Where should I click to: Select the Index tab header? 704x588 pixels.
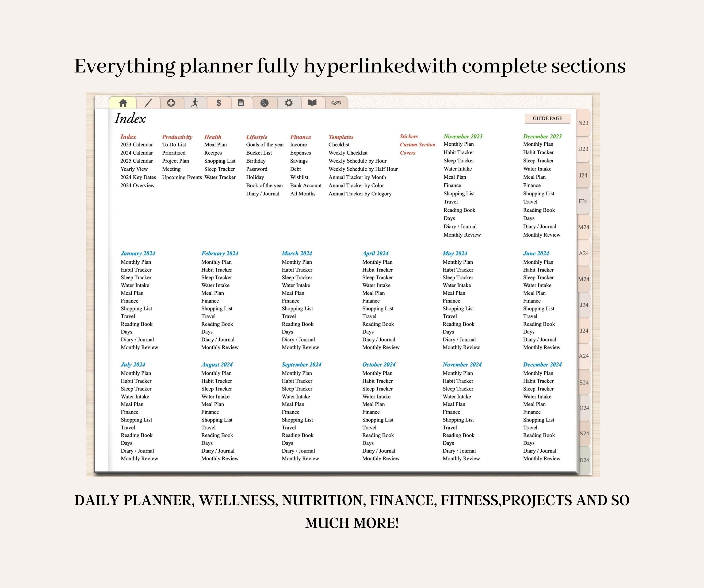pos(125,104)
